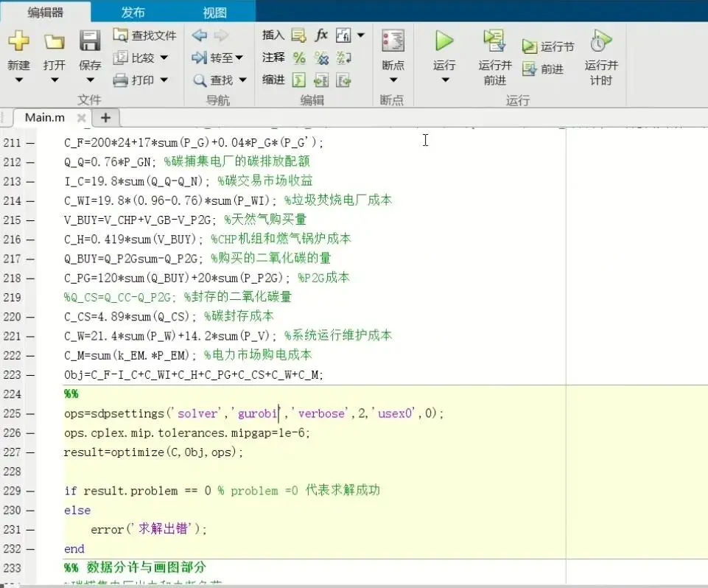Toggle breakpoint dash on line 218
The width and height of the screenshot is (708, 588).
tap(30, 279)
